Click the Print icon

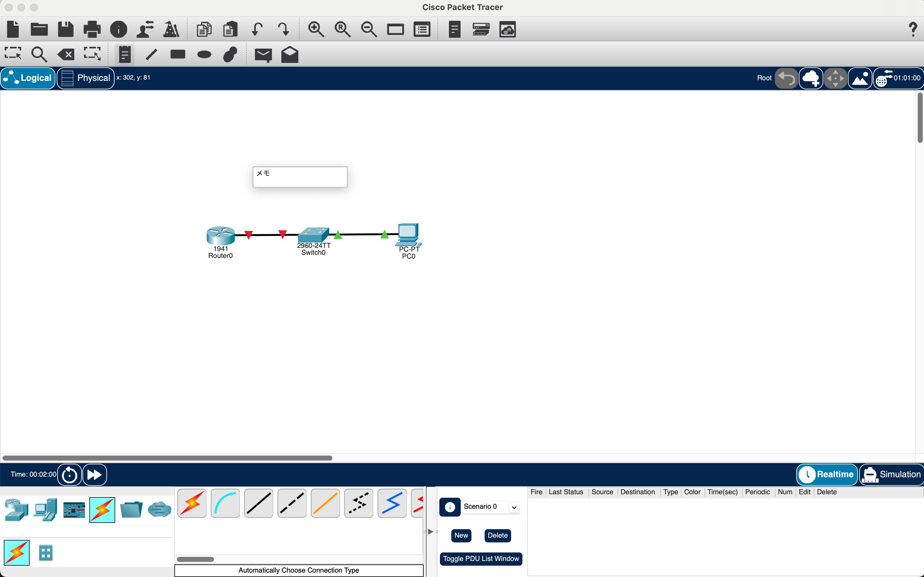[x=92, y=29]
